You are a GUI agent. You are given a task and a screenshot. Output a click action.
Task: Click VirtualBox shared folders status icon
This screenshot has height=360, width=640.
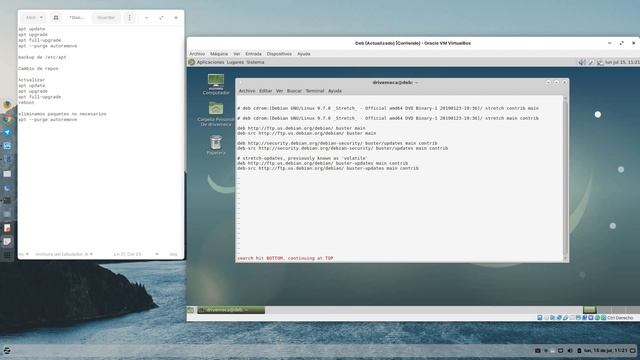pyautogui.click(x=572, y=318)
